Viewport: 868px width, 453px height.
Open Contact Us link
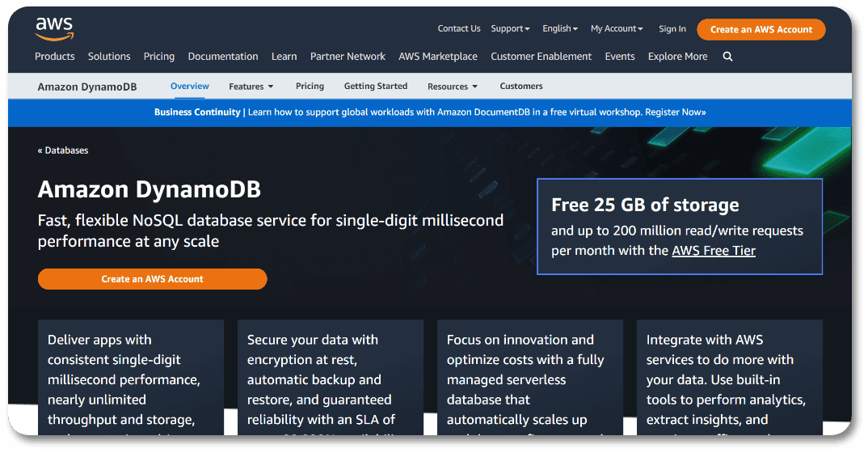click(x=459, y=29)
